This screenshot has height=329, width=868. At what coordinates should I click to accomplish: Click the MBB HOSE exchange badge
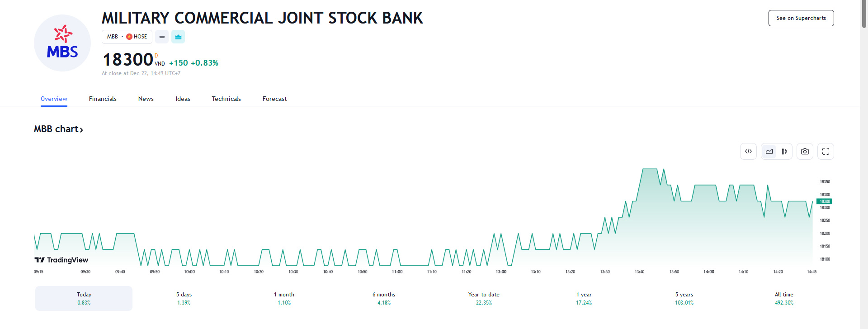tap(127, 37)
